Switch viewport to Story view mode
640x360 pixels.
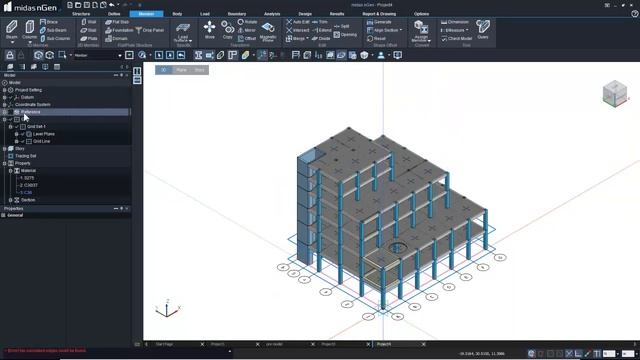coord(200,70)
